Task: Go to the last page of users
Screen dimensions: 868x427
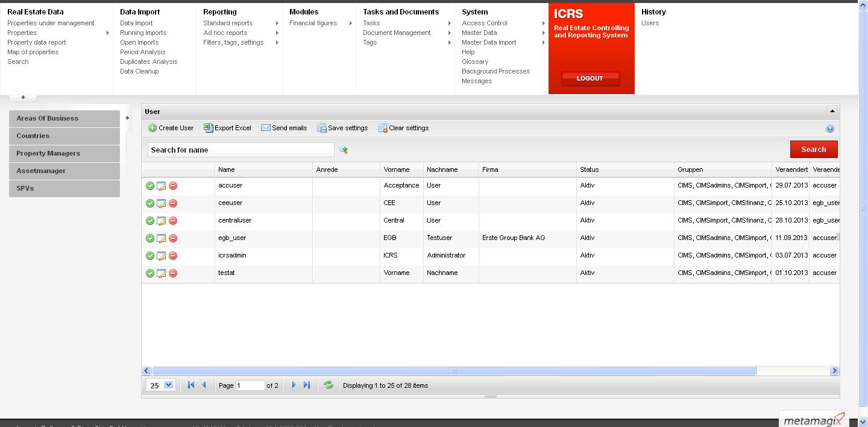Action: 307,385
